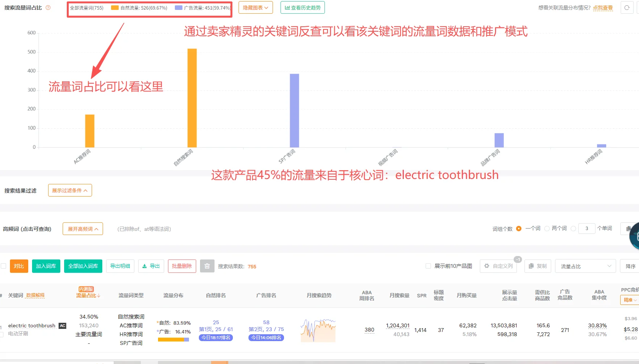
Task: Click the trash icon beside 批量删除
Action: pyautogui.click(x=207, y=266)
